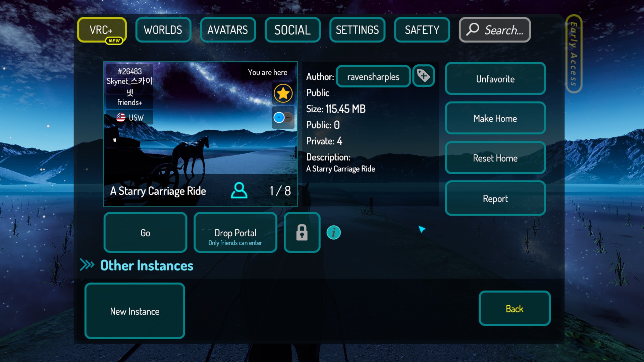Click the instance number #26483
Viewport: 644px width, 362px height.
(130, 71)
